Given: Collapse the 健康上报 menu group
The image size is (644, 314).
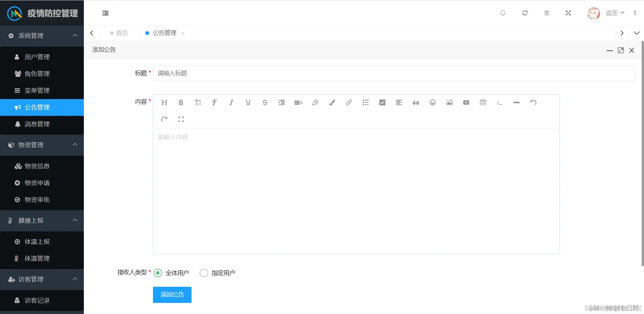Looking at the screenshot, I should [x=42, y=220].
